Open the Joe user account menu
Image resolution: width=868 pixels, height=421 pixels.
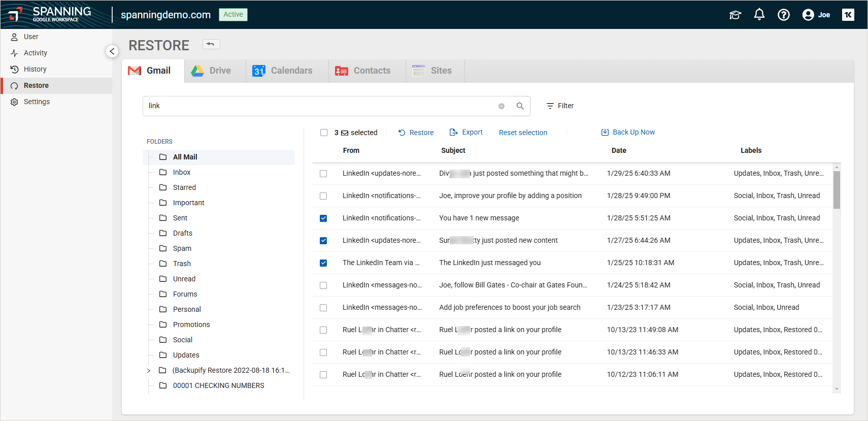(816, 15)
